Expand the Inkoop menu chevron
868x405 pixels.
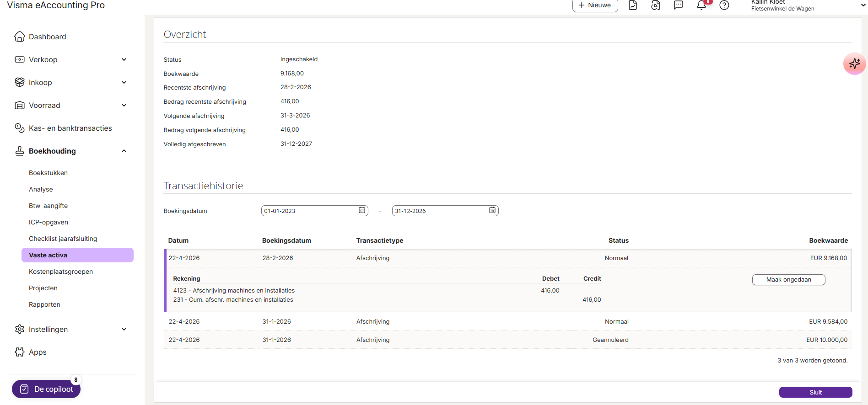[x=124, y=82]
